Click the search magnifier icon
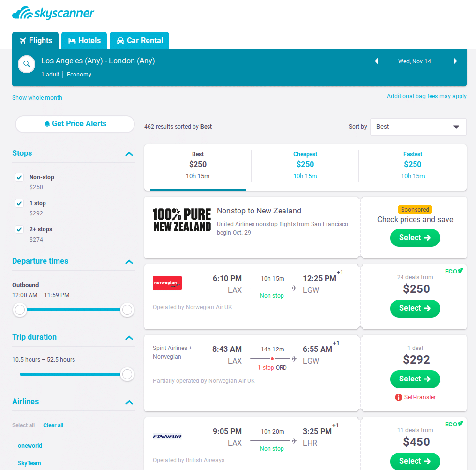 (27, 64)
